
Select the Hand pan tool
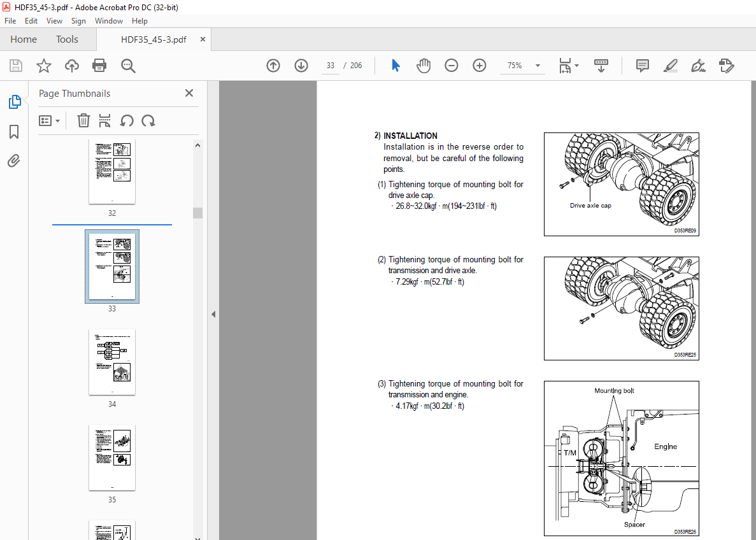tap(424, 66)
